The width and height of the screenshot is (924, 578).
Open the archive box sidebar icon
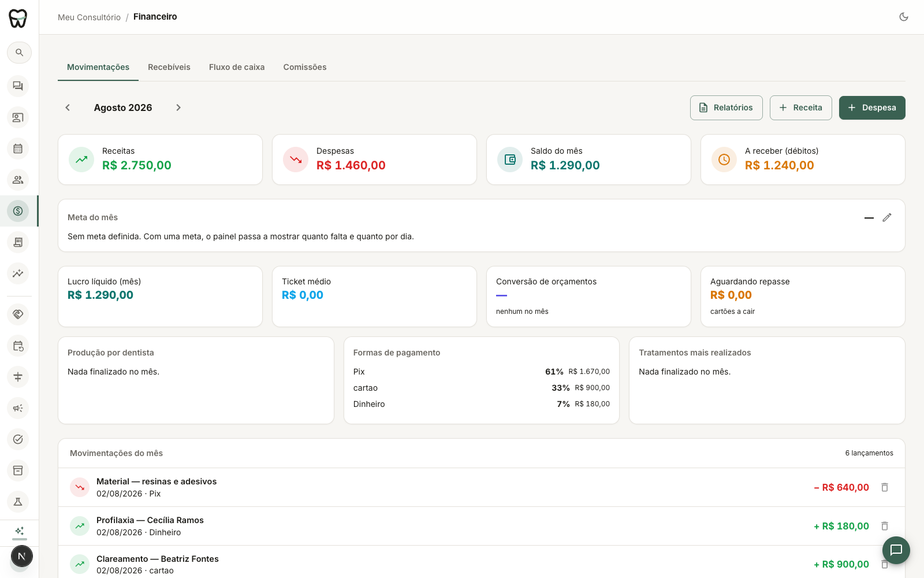(x=18, y=470)
